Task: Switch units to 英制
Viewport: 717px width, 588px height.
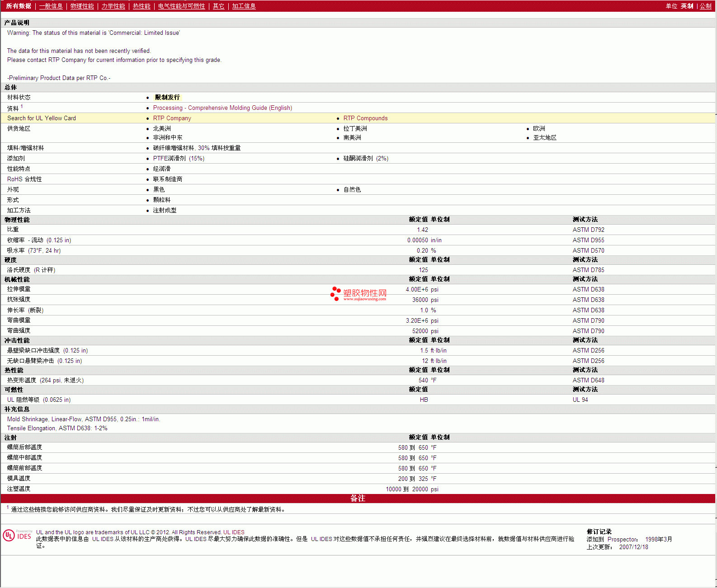Action: [x=687, y=6]
